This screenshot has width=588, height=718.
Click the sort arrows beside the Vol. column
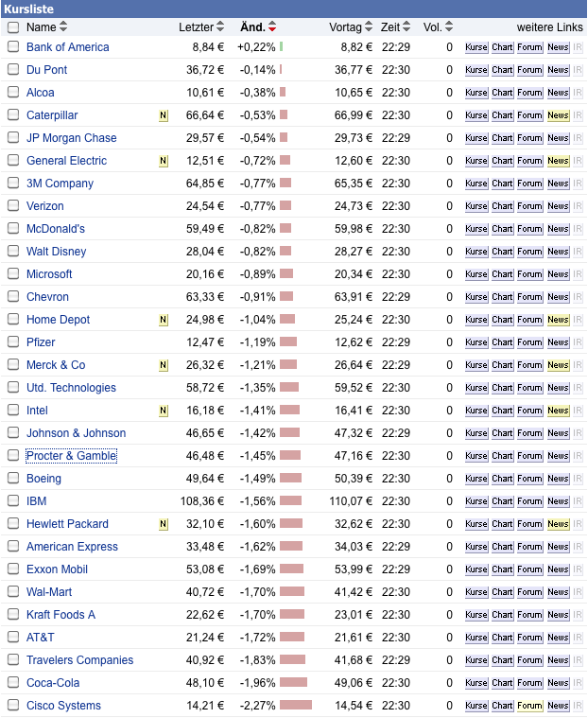pyautogui.click(x=449, y=27)
